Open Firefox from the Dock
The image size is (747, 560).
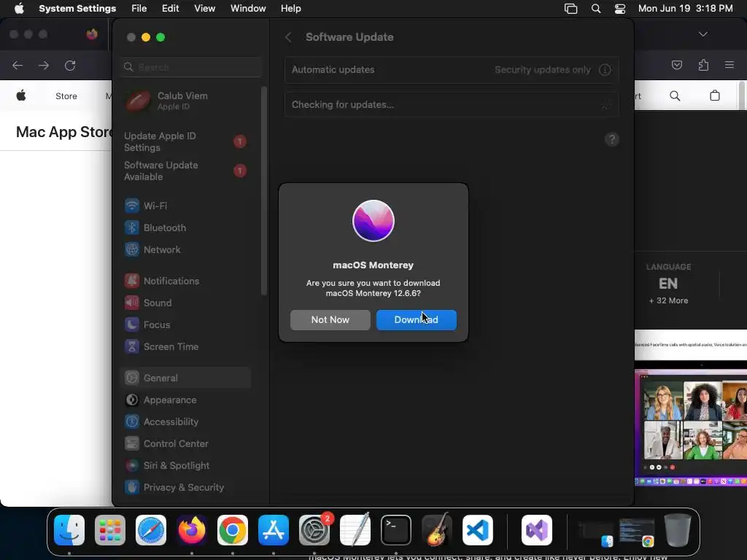192,530
